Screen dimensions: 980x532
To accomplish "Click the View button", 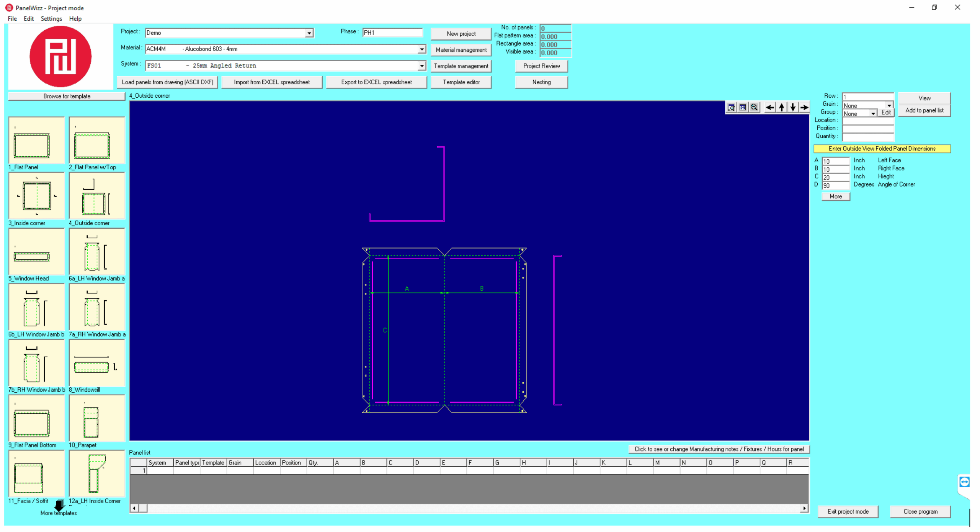I will [x=924, y=98].
